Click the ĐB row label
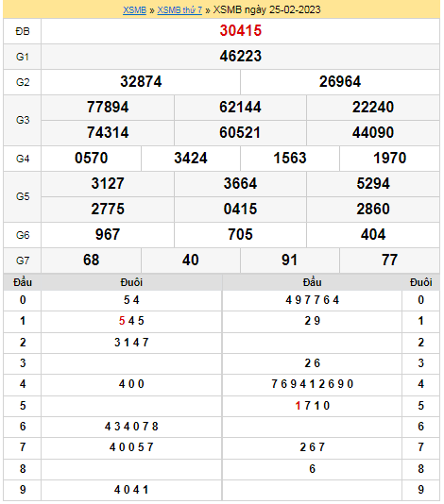444x504 pixels. coord(23,31)
